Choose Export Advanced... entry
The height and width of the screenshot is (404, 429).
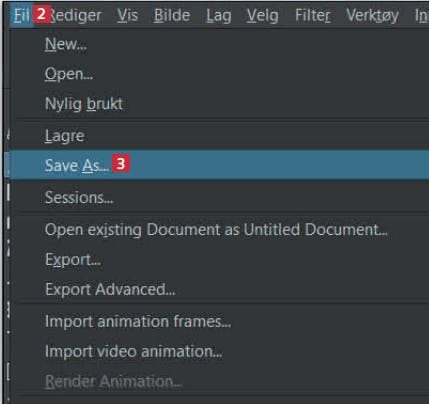click(x=220, y=289)
